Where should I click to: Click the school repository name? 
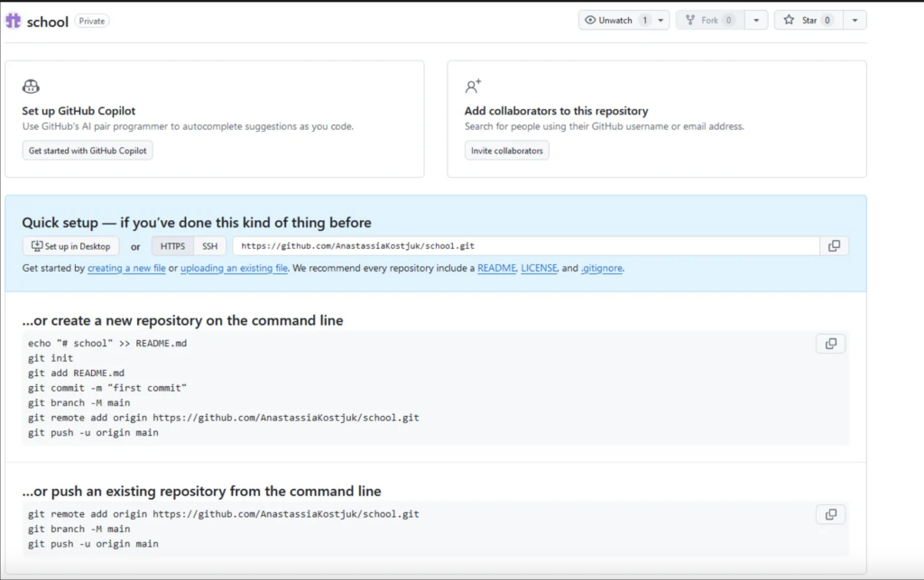48,22
